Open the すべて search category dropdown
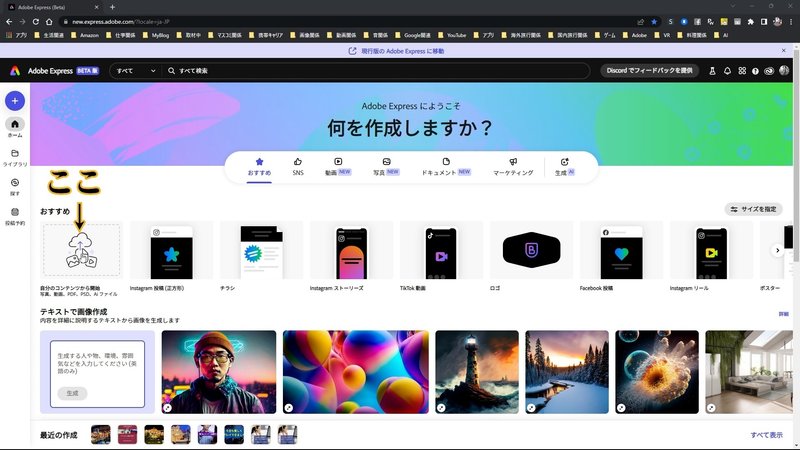Image resolution: width=800 pixels, height=450 pixels. point(136,71)
